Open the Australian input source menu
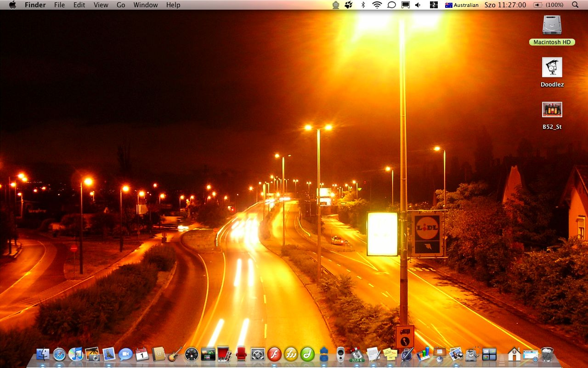Screen dimensions: 588x368 462,5
